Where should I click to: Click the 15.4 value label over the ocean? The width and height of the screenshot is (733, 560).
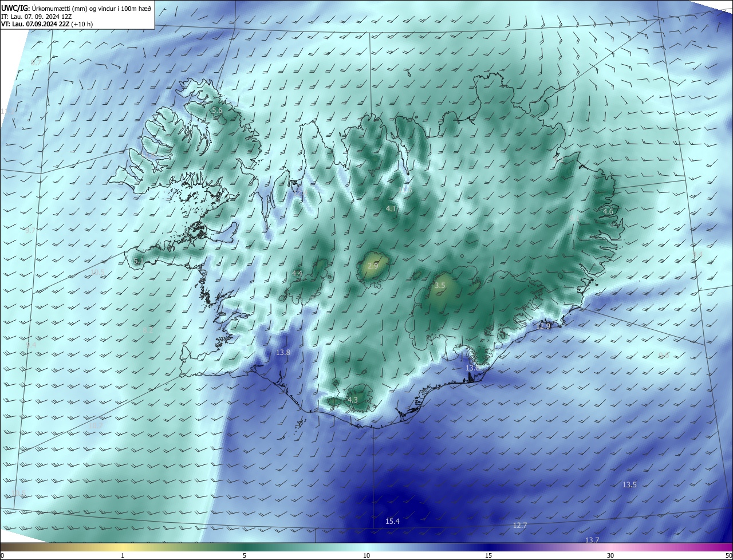click(392, 521)
